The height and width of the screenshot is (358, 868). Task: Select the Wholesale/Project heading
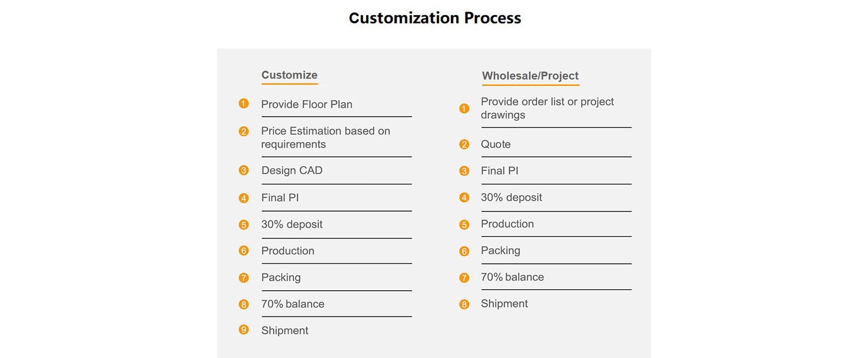pyautogui.click(x=530, y=76)
